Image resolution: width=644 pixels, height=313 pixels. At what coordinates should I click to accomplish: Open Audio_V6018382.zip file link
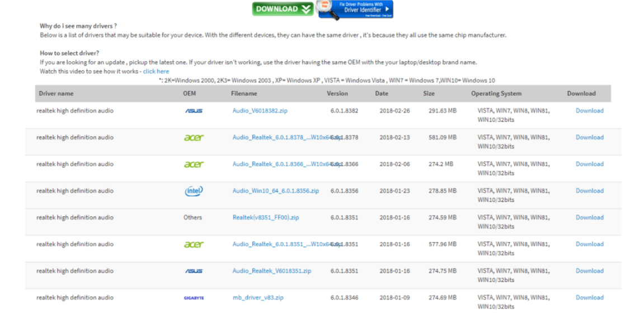[x=260, y=110]
